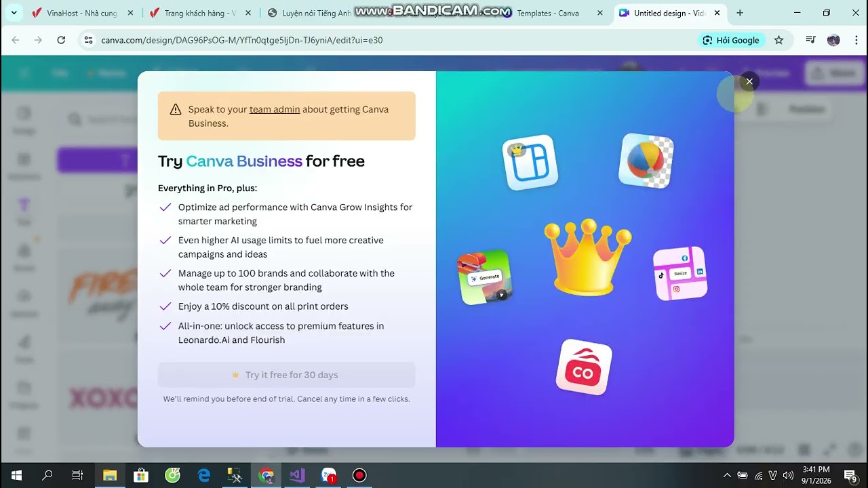
Task: Open the team admin link
Action: point(275,109)
